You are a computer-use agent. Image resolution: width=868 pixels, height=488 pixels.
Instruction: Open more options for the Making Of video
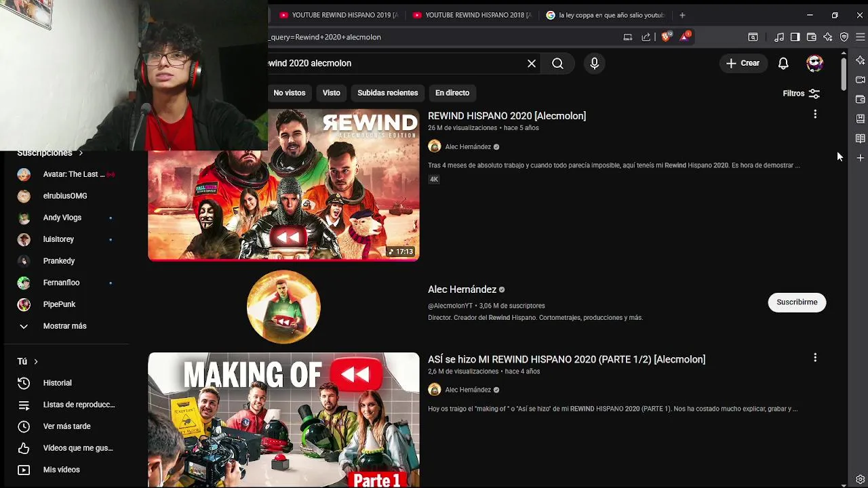click(x=815, y=358)
